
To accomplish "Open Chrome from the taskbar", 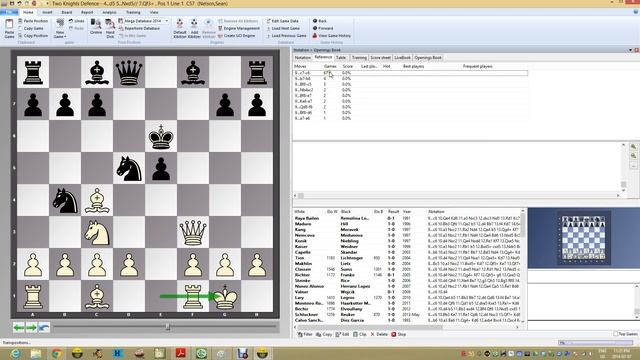I will (56, 353).
